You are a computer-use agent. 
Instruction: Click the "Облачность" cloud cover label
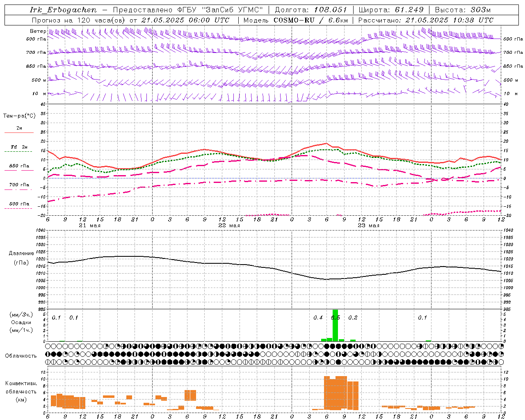pyautogui.click(x=21, y=356)
